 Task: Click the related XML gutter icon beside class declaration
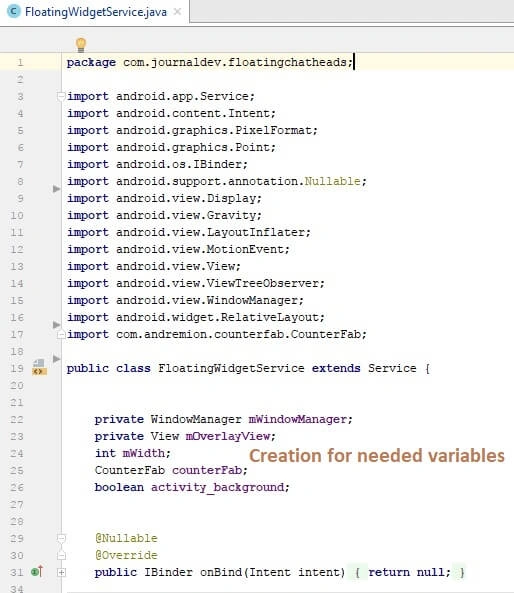tap(39, 367)
